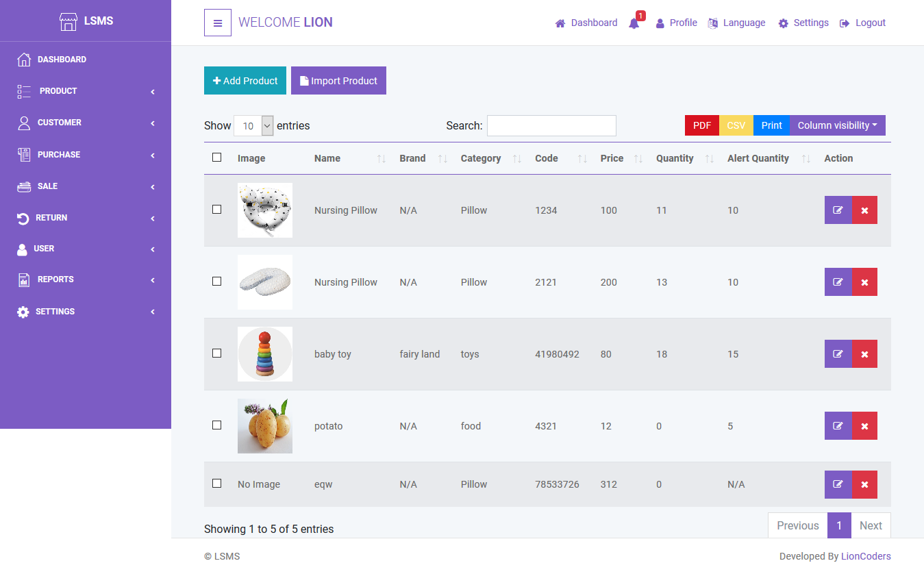
Task: Open the Show entries count dropdown
Action: pos(253,126)
